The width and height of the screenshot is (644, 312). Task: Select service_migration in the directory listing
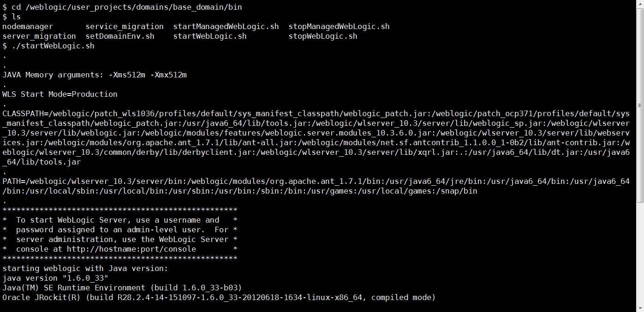pyautogui.click(x=125, y=27)
